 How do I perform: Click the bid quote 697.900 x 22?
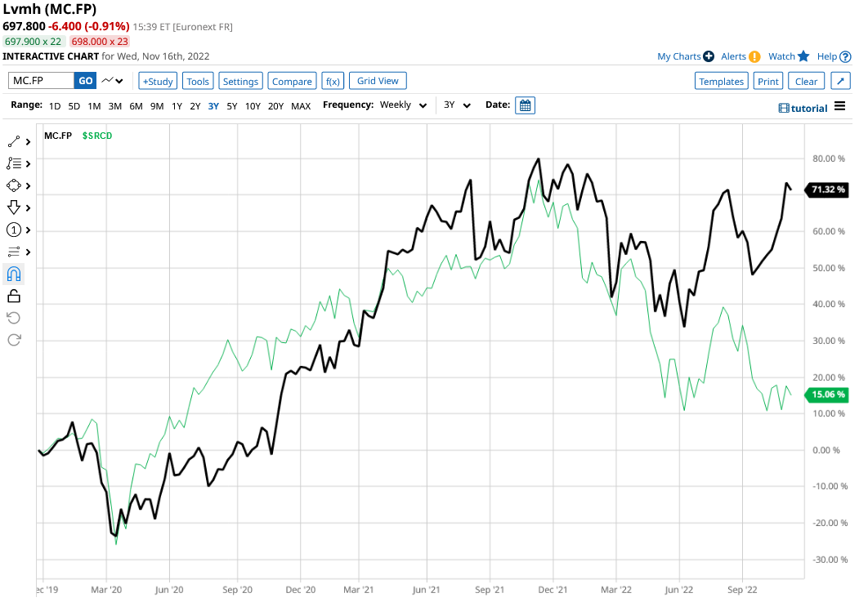click(34, 42)
